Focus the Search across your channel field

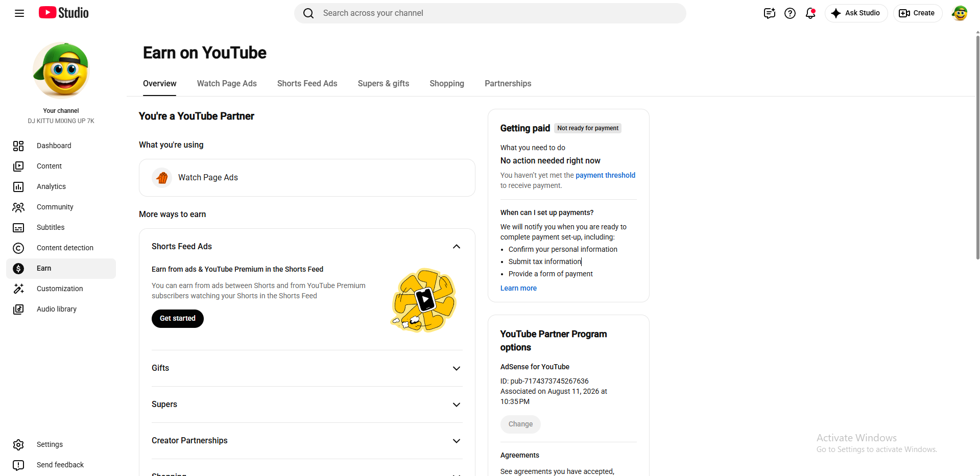(x=490, y=13)
